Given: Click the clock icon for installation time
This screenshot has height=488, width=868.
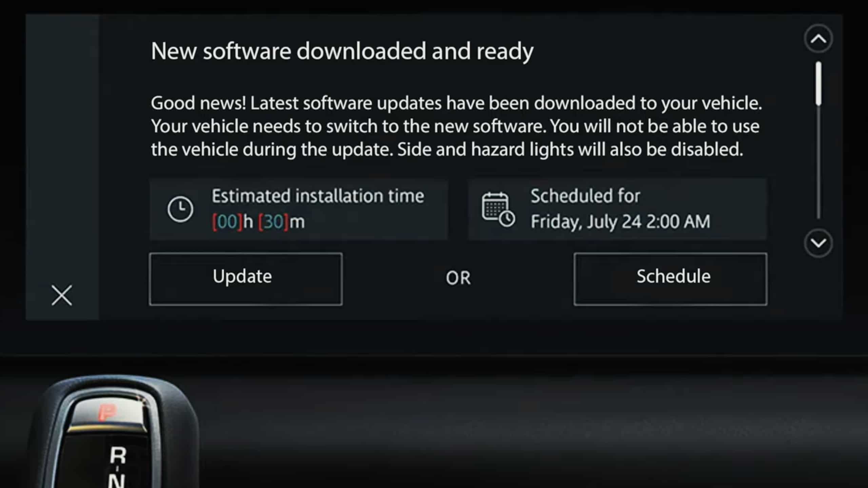Looking at the screenshot, I should tap(180, 209).
